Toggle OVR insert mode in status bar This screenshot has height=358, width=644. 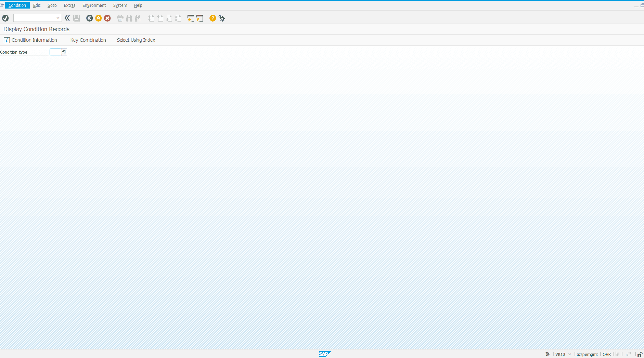click(x=607, y=354)
